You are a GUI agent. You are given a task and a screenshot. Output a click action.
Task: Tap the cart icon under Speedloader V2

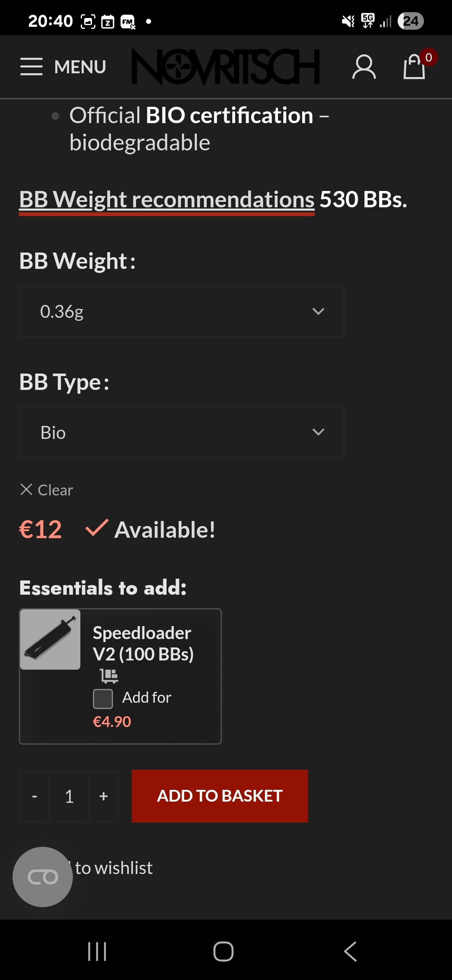pyautogui.click(x=109, y=676)
